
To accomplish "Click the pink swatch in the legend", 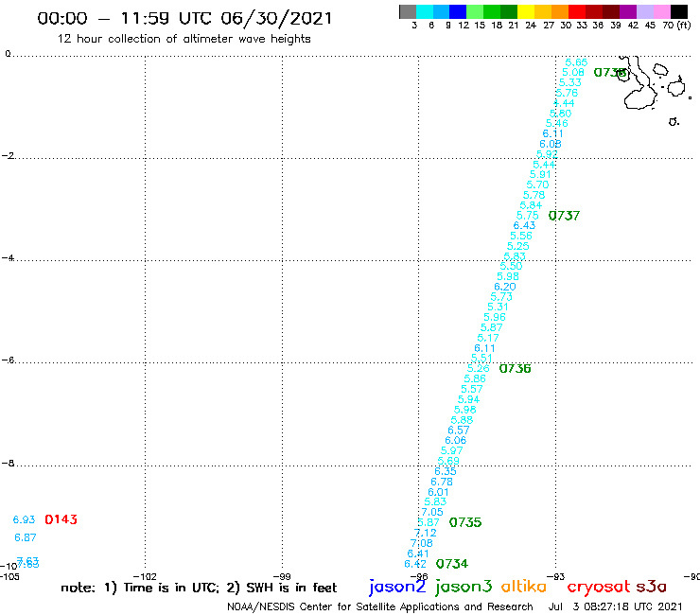I will pos(662,11).
